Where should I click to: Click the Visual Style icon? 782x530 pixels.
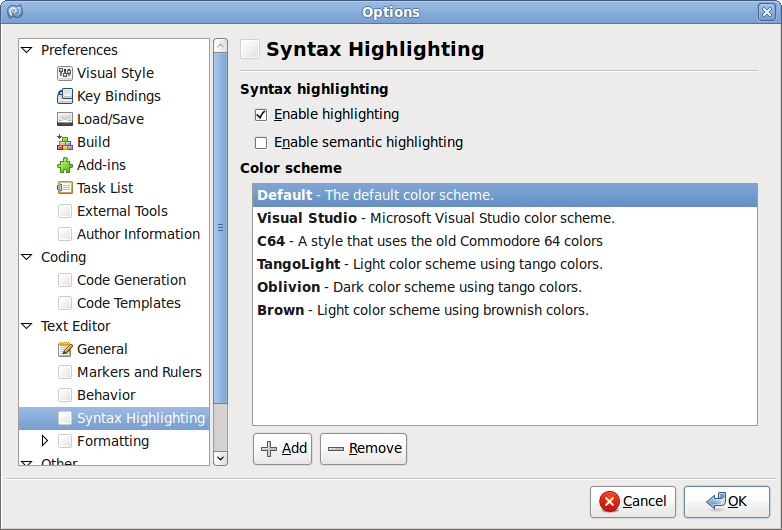tap(65, 73)
